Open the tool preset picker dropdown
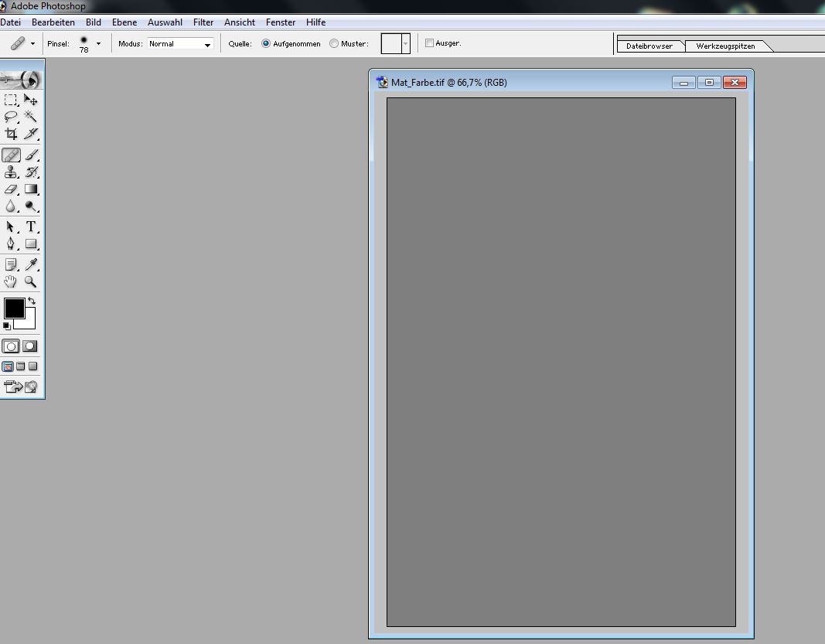The image size is (825, 644). click(x=32, y=43)
